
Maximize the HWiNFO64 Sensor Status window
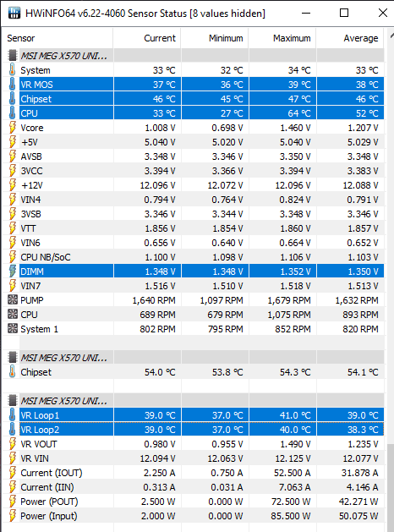coord(344,13)
